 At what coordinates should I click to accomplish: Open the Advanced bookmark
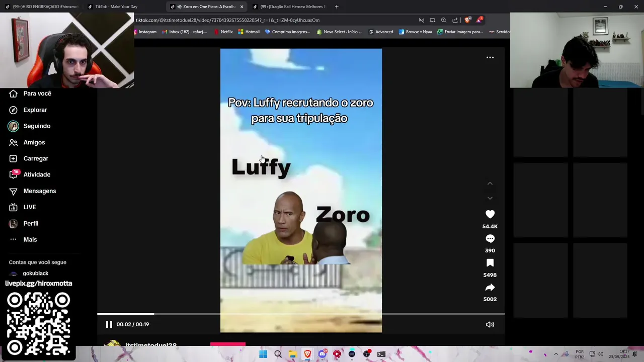coord(381,32)
